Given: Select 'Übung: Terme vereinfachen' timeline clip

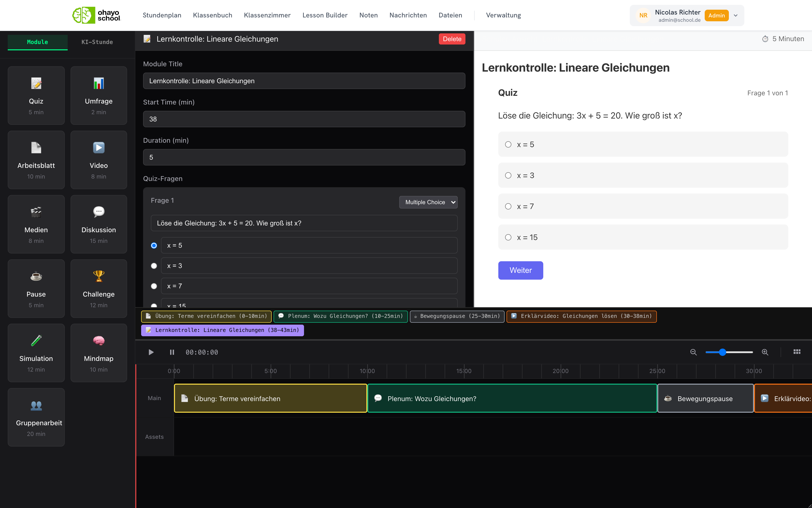Looking at the screenshot, I should pos(270,398).
